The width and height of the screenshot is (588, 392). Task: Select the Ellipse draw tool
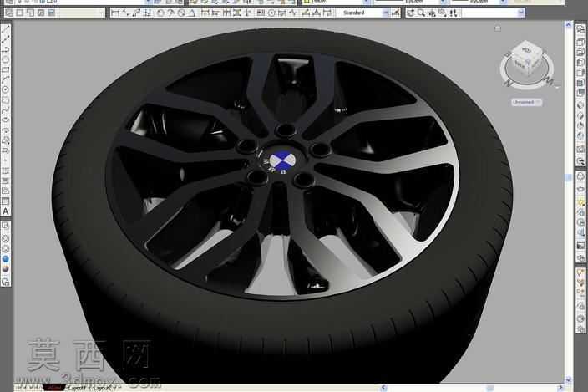tap(6, 120)
